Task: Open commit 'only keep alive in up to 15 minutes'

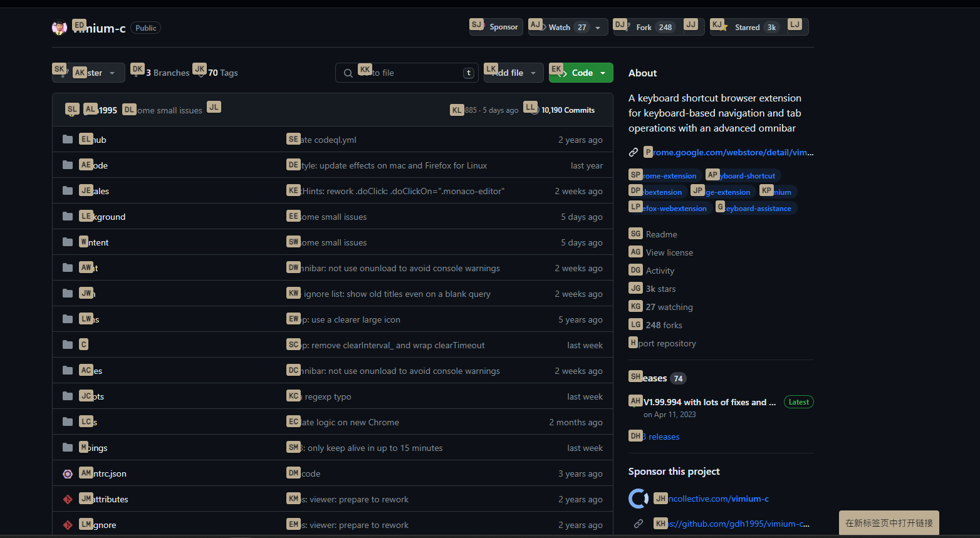Action: 365,448
